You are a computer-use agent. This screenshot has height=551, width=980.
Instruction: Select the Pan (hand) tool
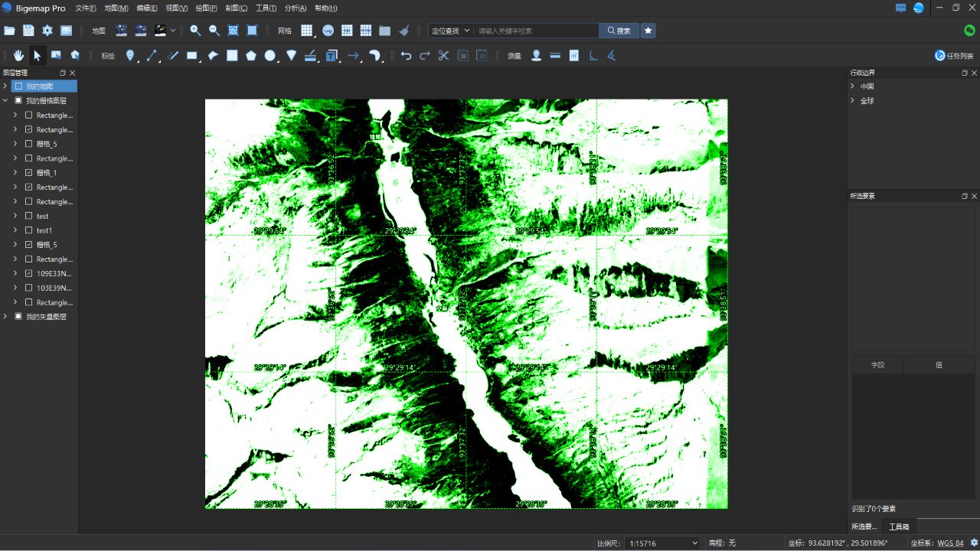pos(18,55)
